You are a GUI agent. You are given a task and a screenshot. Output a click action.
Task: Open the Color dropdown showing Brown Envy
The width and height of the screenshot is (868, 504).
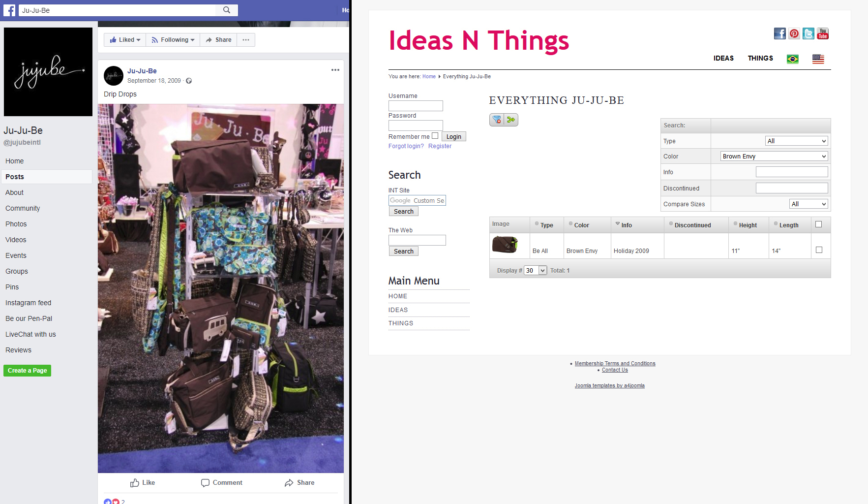point(774,156)
